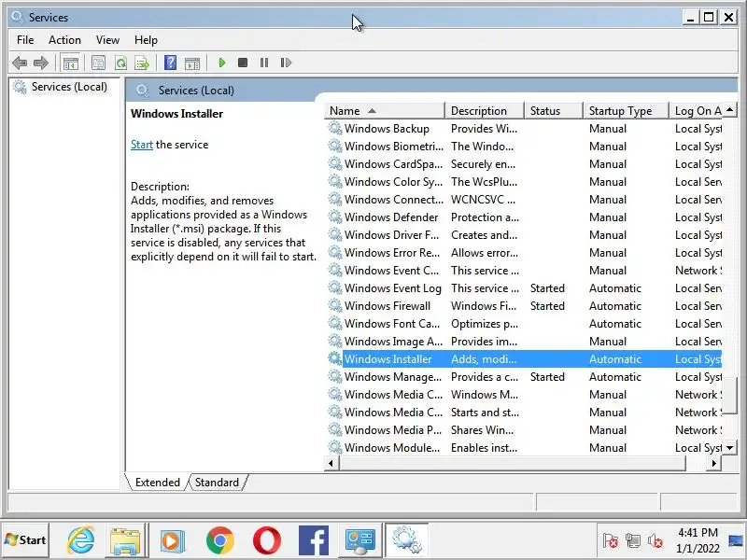Click the vertical scrollbar up arrow

[730, 110]
